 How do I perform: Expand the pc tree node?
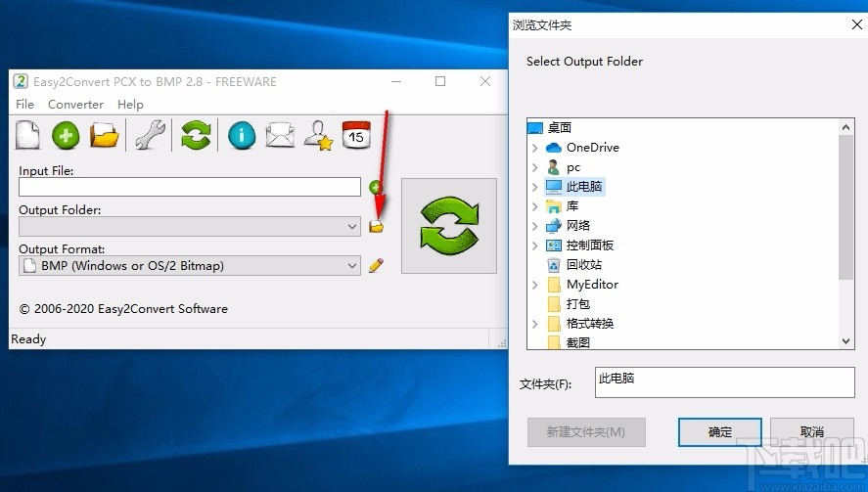click(x=534, y=167)
